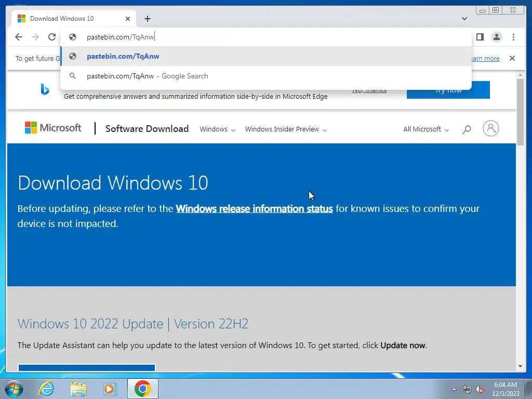Image resolution: width=532 pixels, height=399 pixels.
Task: Launch Internet Explorer from the taskbar
Action: tap(46, 389)
